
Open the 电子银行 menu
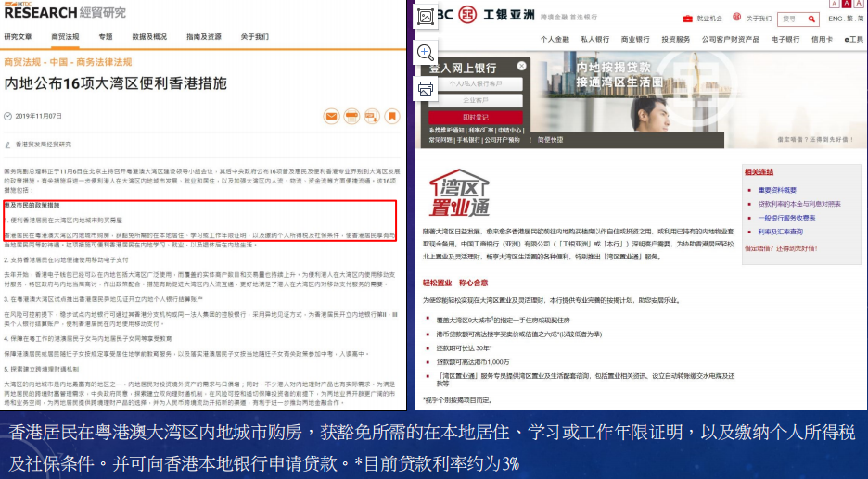point(785,39)
